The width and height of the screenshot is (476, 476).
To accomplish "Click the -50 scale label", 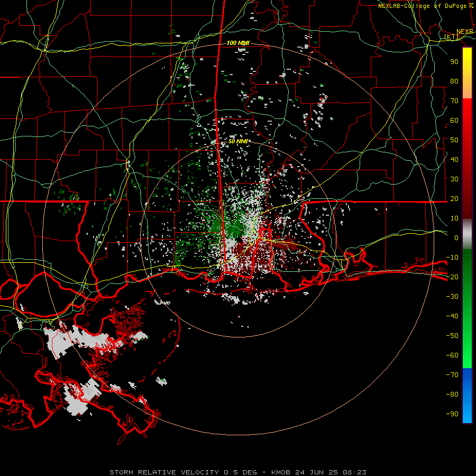I will tap(452, 336).
